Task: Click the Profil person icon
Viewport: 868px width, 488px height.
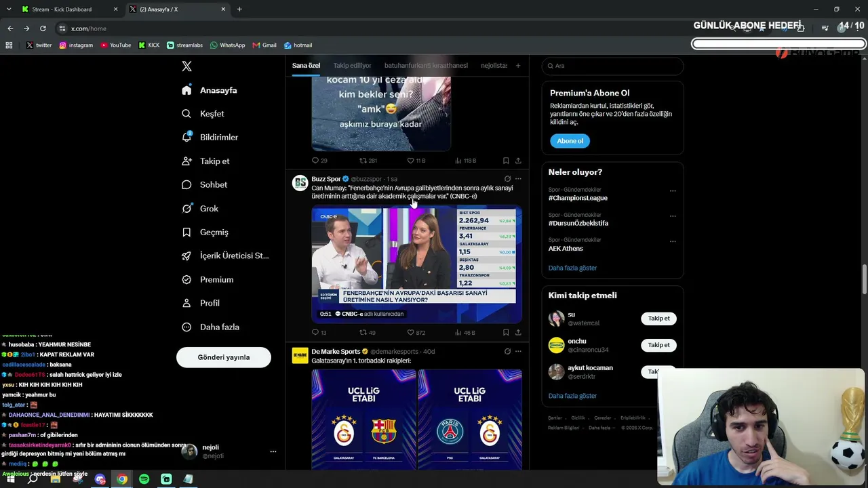Action: (x=186, y=303)
